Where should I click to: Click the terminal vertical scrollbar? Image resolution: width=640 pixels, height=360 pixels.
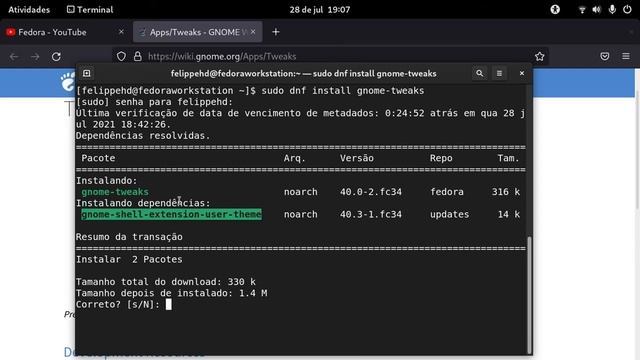[x=529, y=295]
